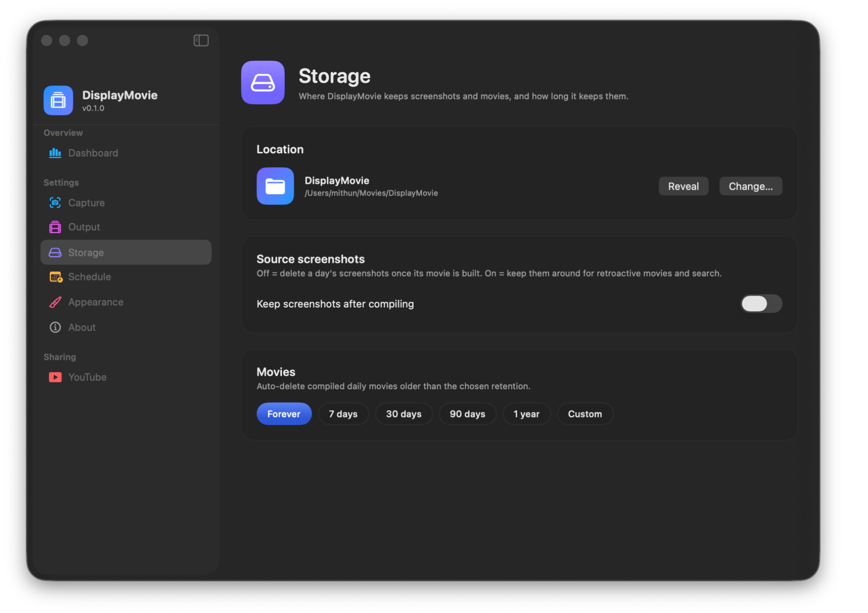Click the Output film strip icon

point(55,227)
